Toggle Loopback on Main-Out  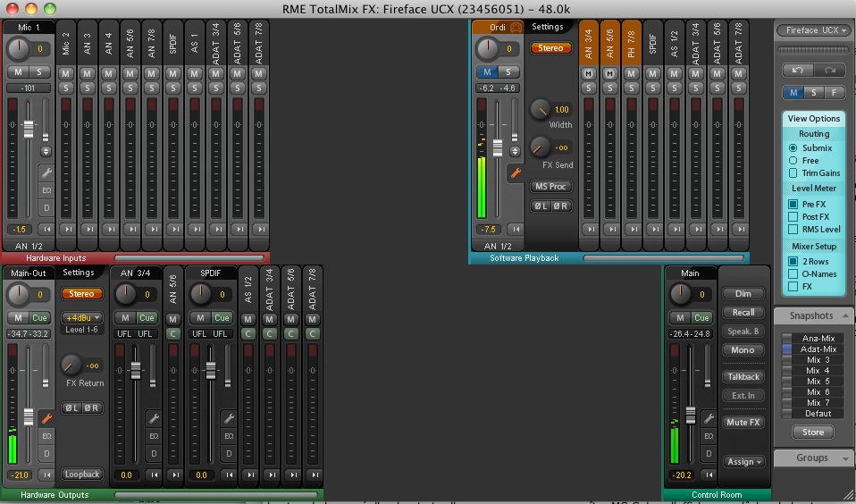82,475
